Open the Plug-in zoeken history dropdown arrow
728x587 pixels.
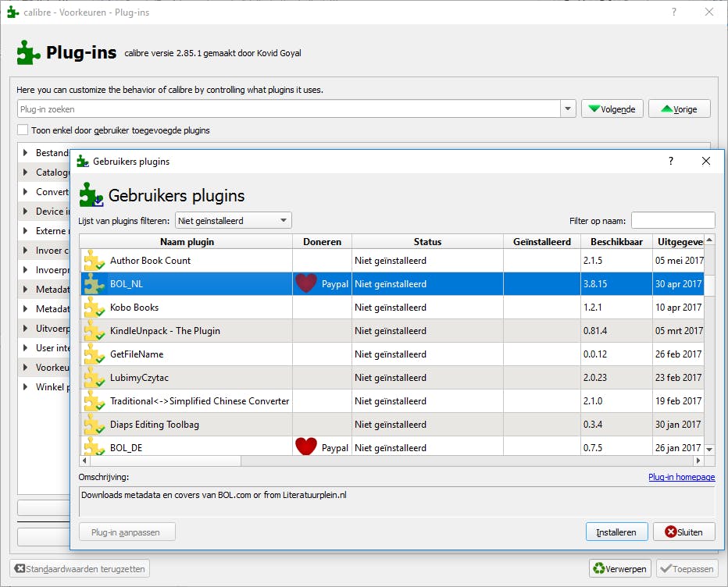click(x=568, y=109)
